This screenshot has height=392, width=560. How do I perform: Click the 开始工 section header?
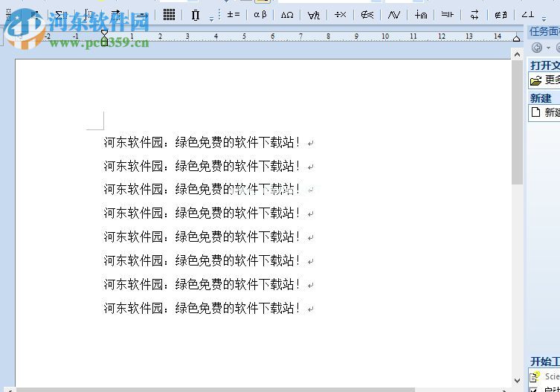pos(545,362)
